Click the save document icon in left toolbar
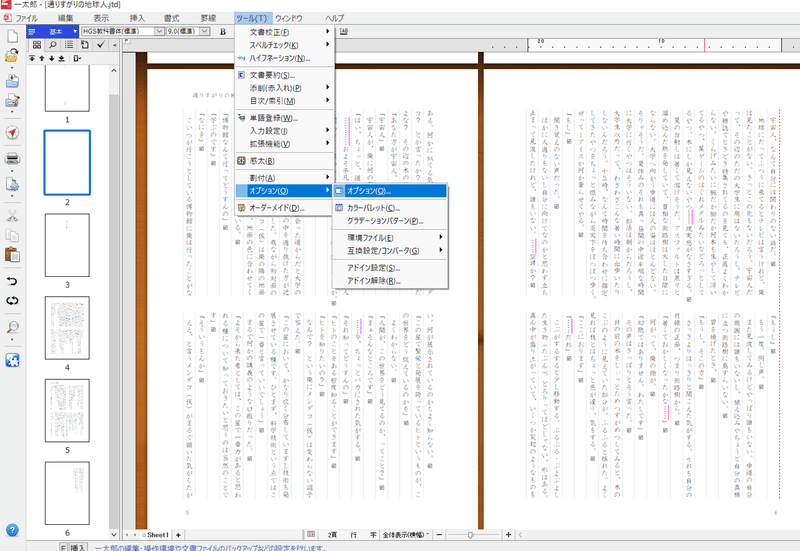Screen dimensions: 800x551 tap(12, 81)
